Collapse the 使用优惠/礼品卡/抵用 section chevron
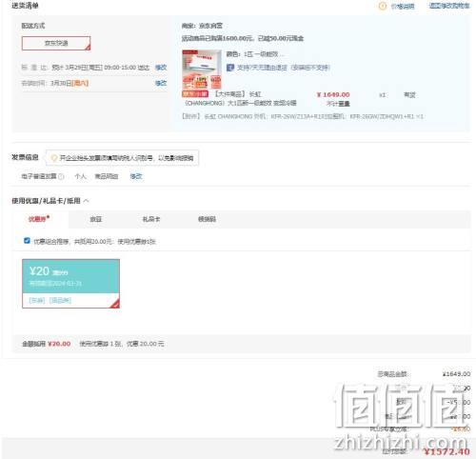Image resolution: width=476 pixels, height=459 pixels. pyautogui.click(x=86, y=201)
